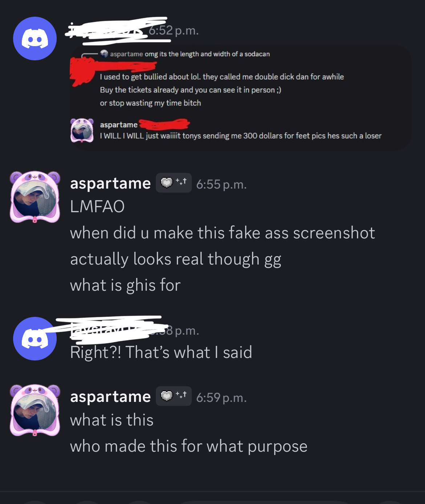Select message "Right?! That's what I said"

(x=161, y=352)
